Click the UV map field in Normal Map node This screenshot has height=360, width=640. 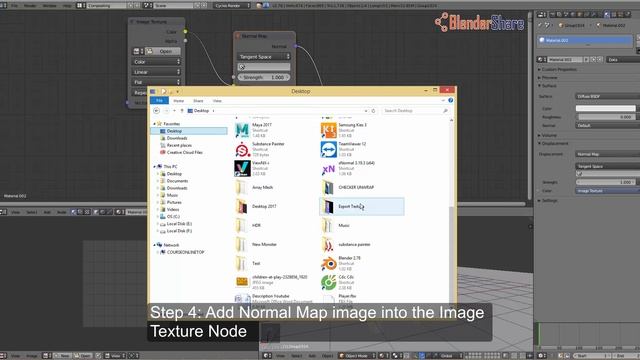point(264,67)
